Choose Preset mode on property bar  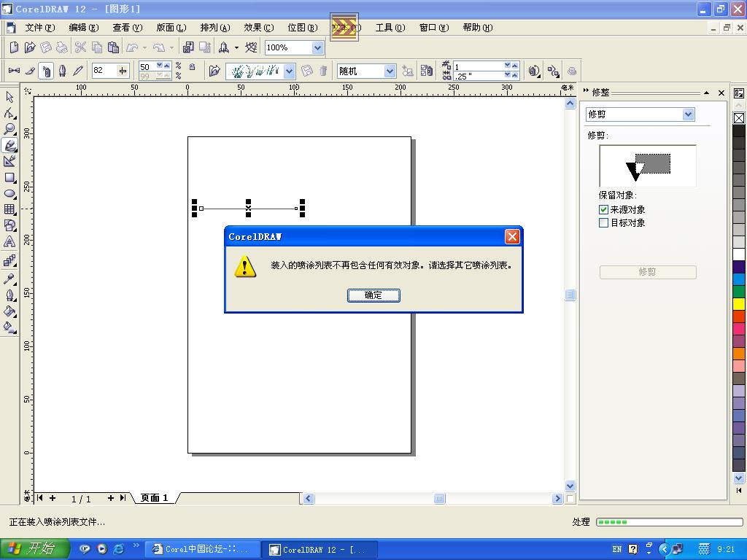pyautogui.click(x=14, y=71)
